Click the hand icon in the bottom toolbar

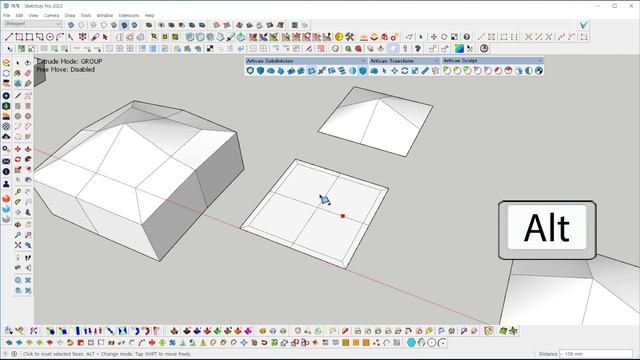(421, 343)
